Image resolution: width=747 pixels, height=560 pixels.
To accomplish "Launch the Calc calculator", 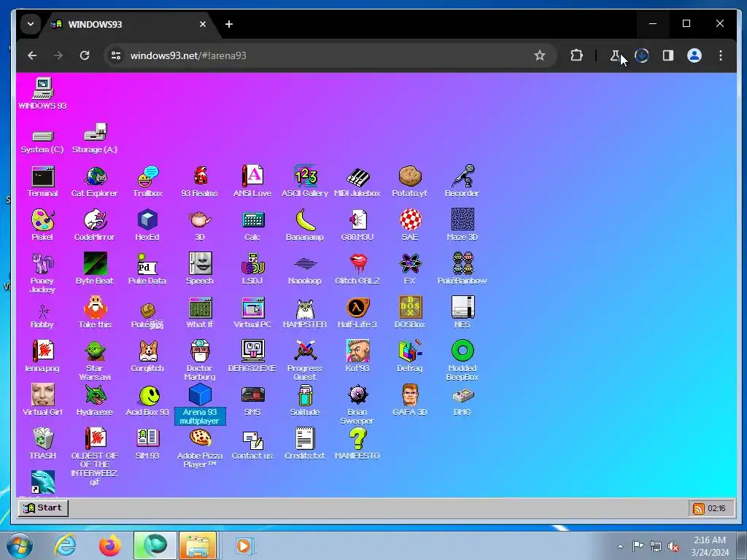I will pyautogui.click(x=252, y=225).
